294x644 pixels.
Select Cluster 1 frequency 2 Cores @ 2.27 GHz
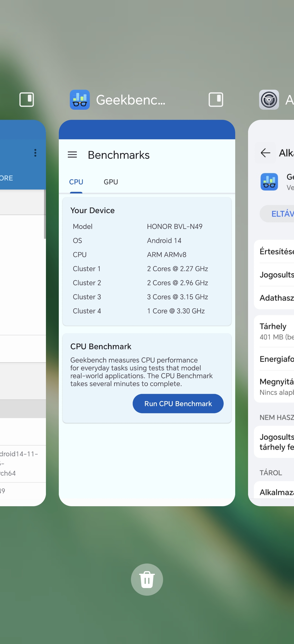click(177, 268)
